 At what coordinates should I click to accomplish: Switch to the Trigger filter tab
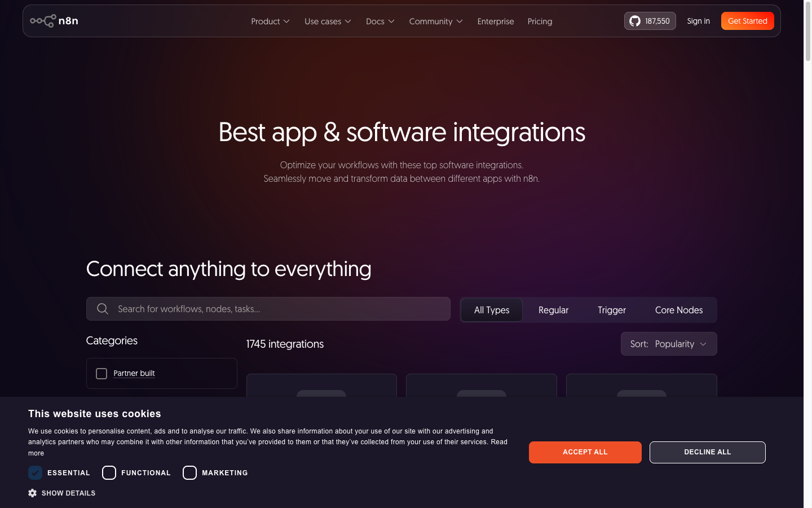coord(612,310)
